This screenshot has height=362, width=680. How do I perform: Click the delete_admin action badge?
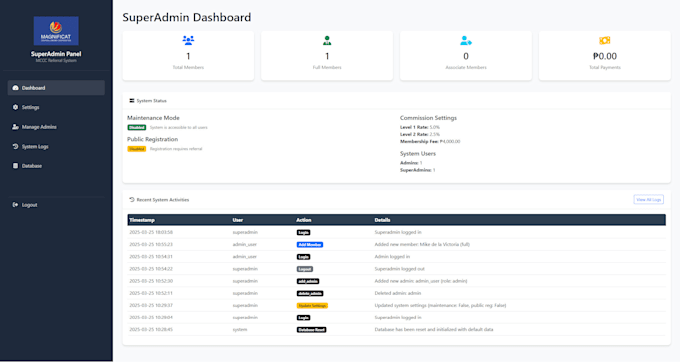point(310,294)
